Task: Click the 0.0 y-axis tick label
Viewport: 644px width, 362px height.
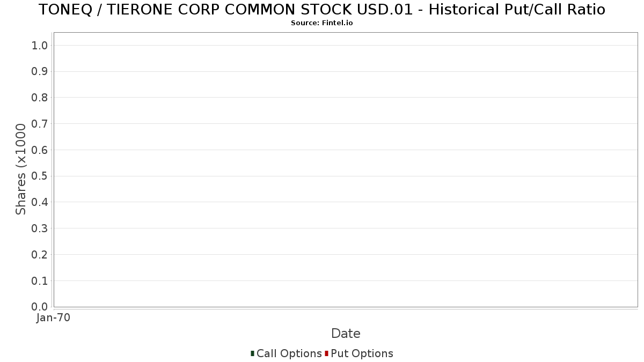Action: point(40,307)
